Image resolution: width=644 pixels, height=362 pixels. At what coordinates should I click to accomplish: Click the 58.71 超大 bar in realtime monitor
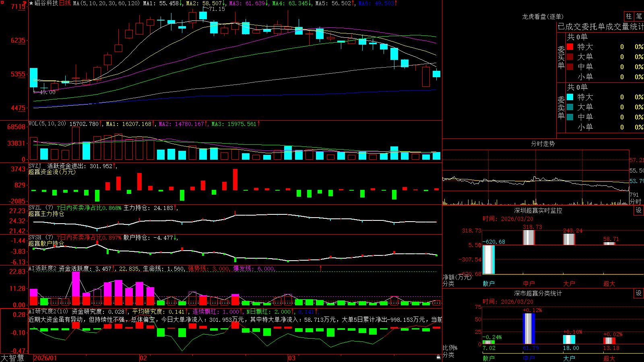click(609, 243)
